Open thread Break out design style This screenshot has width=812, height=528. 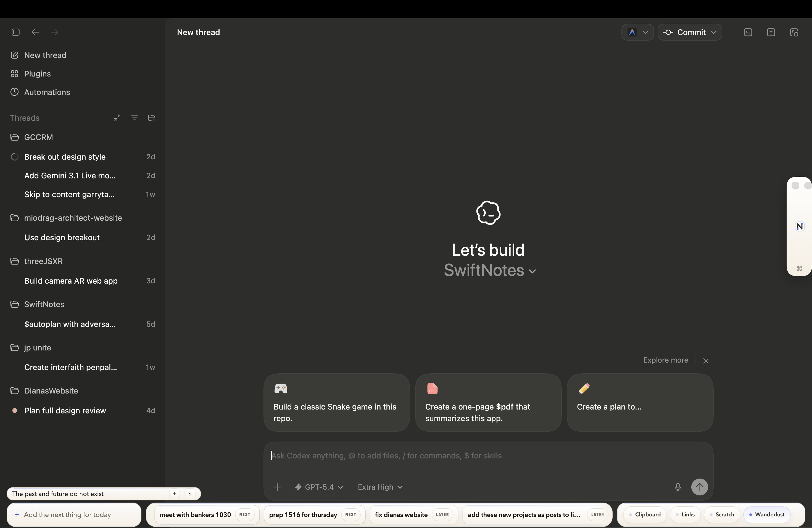pos(82,157)
